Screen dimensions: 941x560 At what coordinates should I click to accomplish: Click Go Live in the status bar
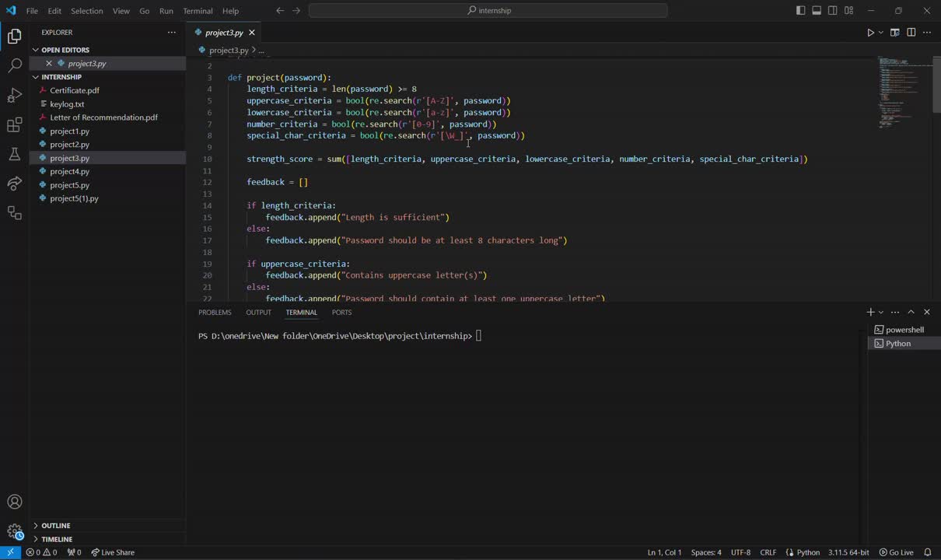pyautogui.click(x=896, y=552)
